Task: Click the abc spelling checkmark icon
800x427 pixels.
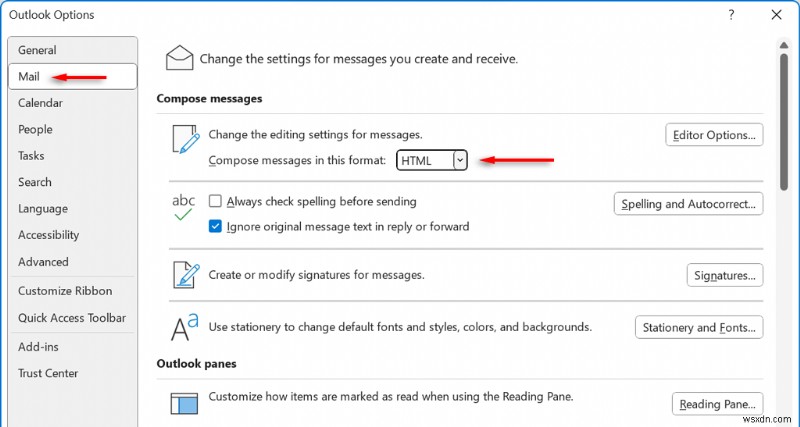Action: click(x=183, y=208)
